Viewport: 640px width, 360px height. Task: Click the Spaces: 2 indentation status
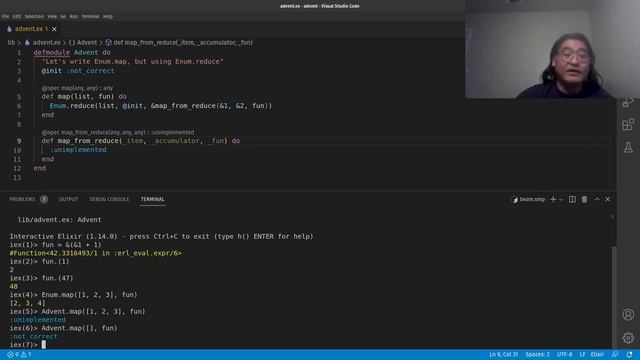(537, 354)
